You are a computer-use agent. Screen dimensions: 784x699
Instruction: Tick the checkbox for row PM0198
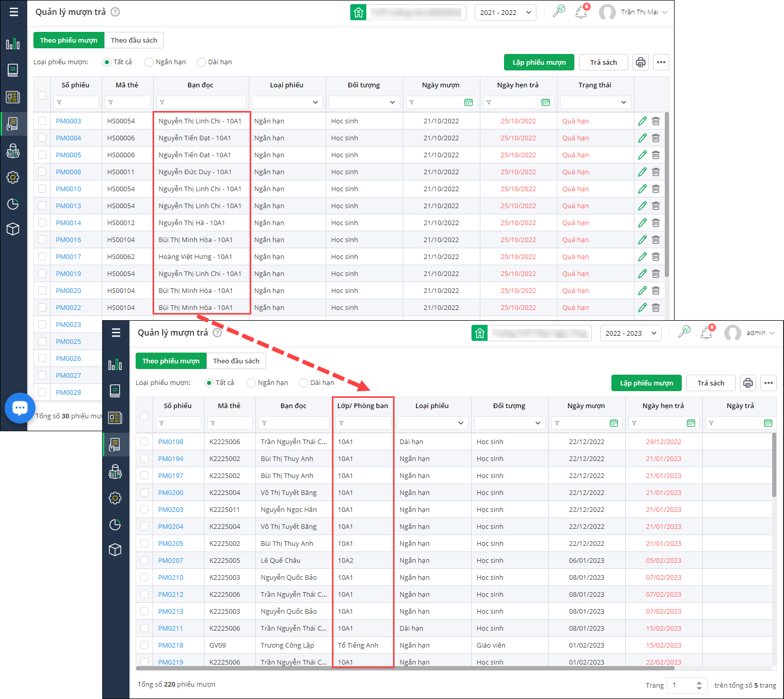pyautogui.click(x=144, y=442)
